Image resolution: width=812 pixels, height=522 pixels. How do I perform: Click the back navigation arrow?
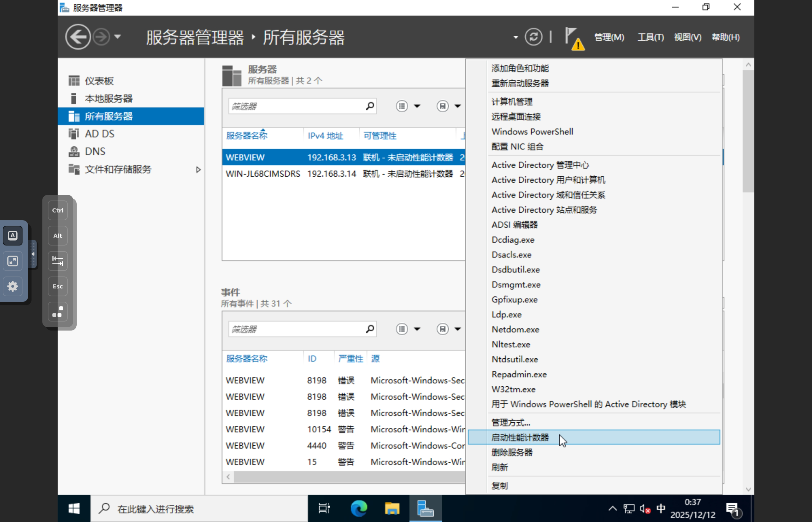tap(78, 37)
